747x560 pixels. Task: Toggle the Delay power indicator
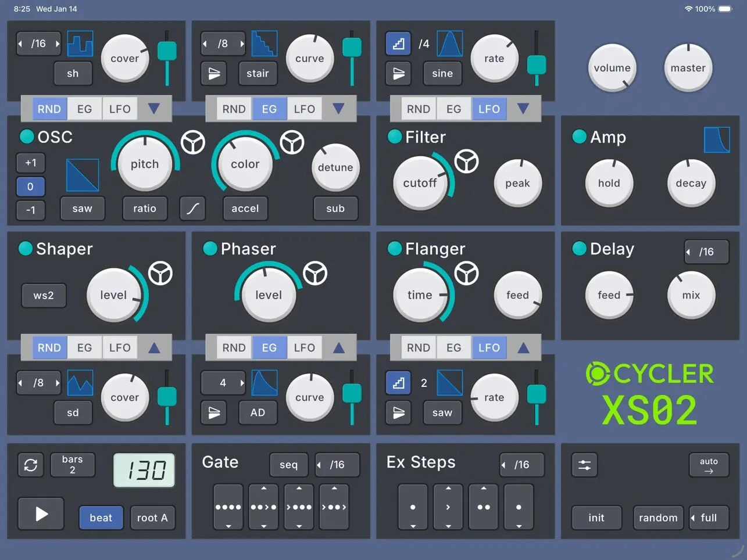tap(580, 249)
